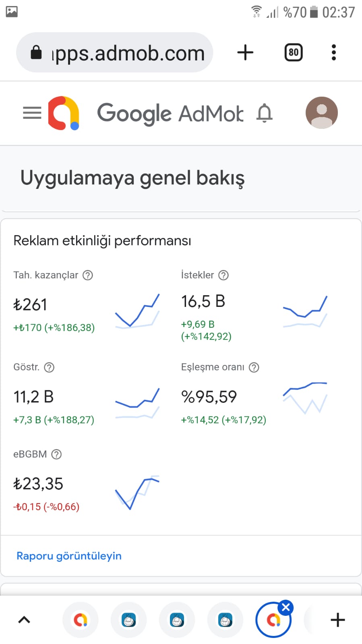Open the tab switcher showing 80 tabs
Screen dimensions: 362x644
(x=294, y=52)
